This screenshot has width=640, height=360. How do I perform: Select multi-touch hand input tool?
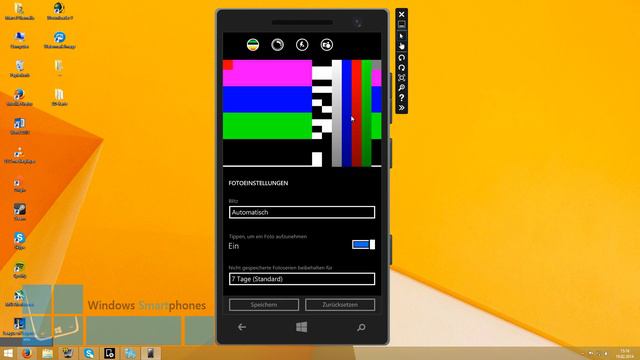[402, 46]
